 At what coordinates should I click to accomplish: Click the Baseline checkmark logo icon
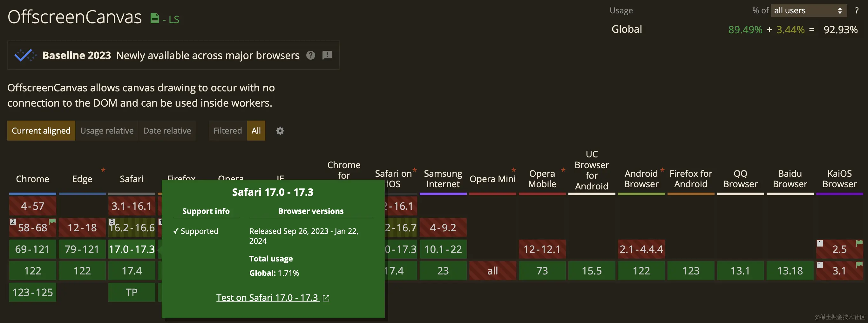[x=25, y=55]
